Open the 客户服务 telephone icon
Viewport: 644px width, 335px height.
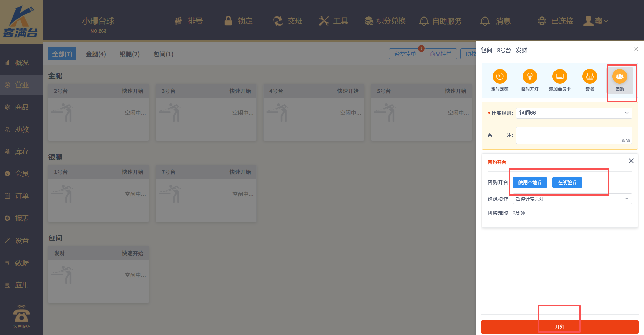22,314
